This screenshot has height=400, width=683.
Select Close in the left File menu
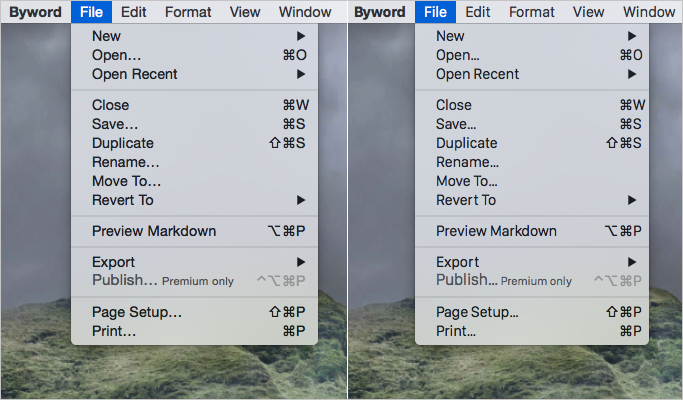pyautogui.click(x=194, y=105)
